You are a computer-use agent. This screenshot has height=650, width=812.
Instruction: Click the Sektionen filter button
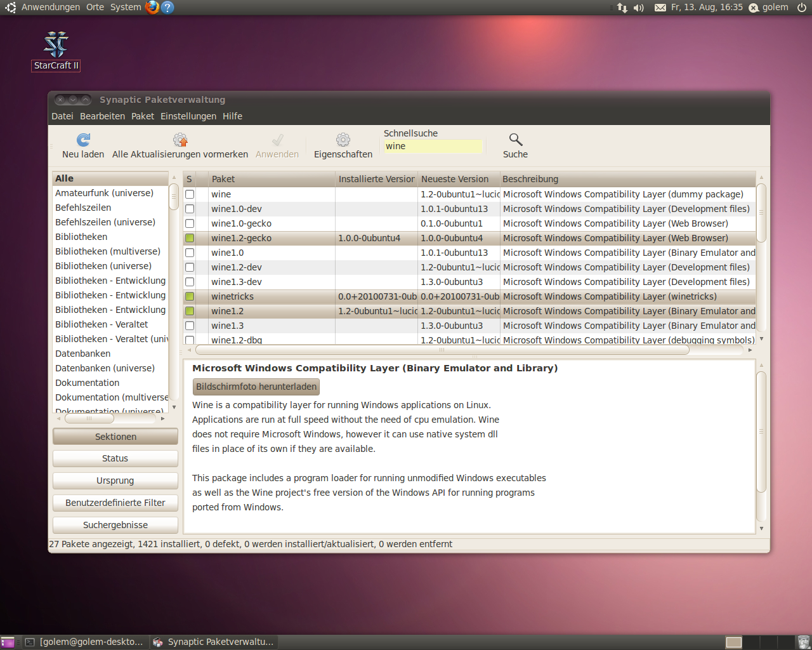click(115, 437)
